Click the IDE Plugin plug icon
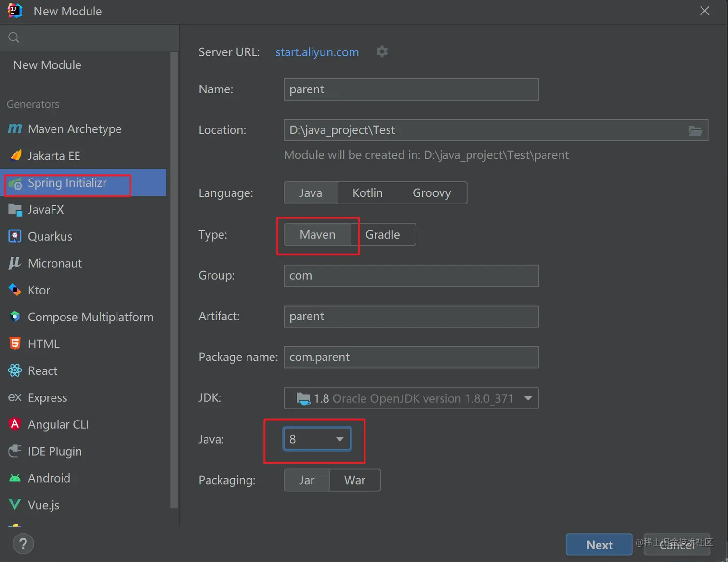 click(x=15, y=451)
